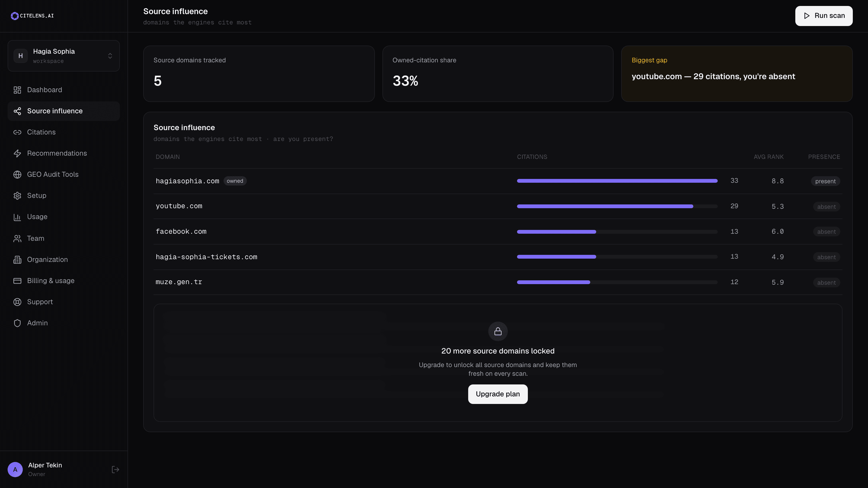The width and height of the screenshot is (868, 488).
Task: Select the hagia-sophia-tickets.com domain row
Action: coord(498,257)
